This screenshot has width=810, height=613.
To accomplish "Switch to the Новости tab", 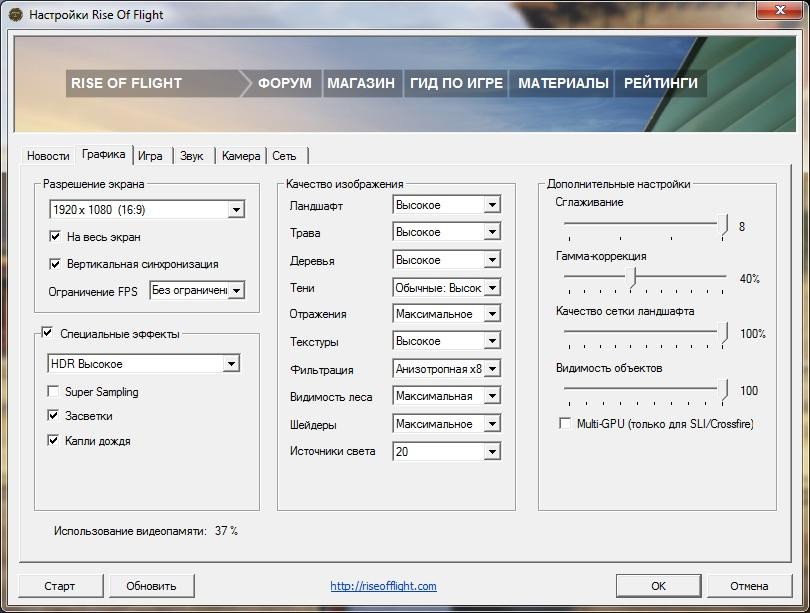I will click(x=48, y=156).
